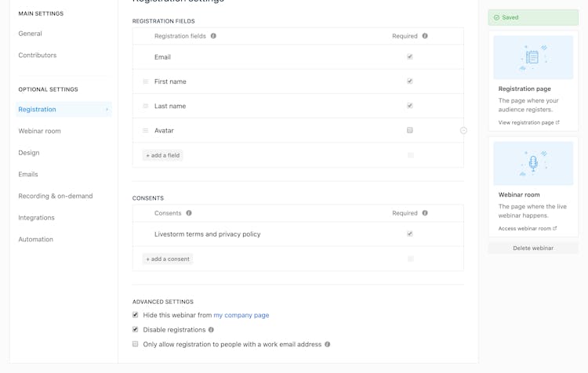The width and height of the screenshot is (588, 373).
Task: Remove the Avatar field with minus icon
Action: [x=463, y=130]
